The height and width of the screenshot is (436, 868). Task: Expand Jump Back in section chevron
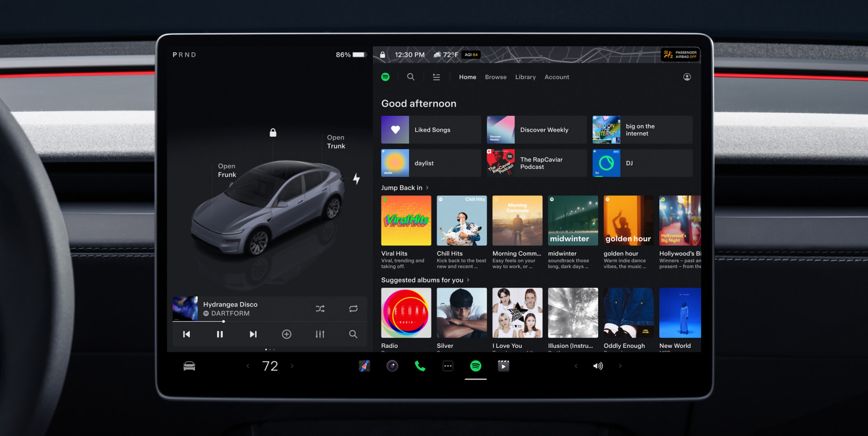427,188
